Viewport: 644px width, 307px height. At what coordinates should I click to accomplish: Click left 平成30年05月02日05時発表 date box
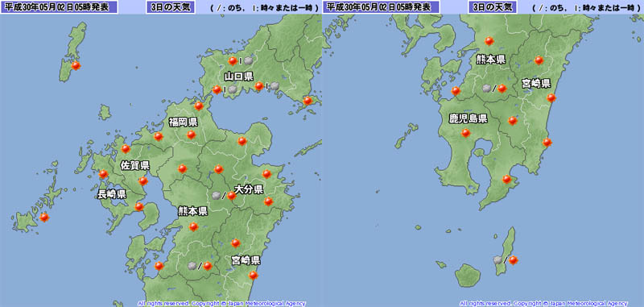tap(59, 7)
